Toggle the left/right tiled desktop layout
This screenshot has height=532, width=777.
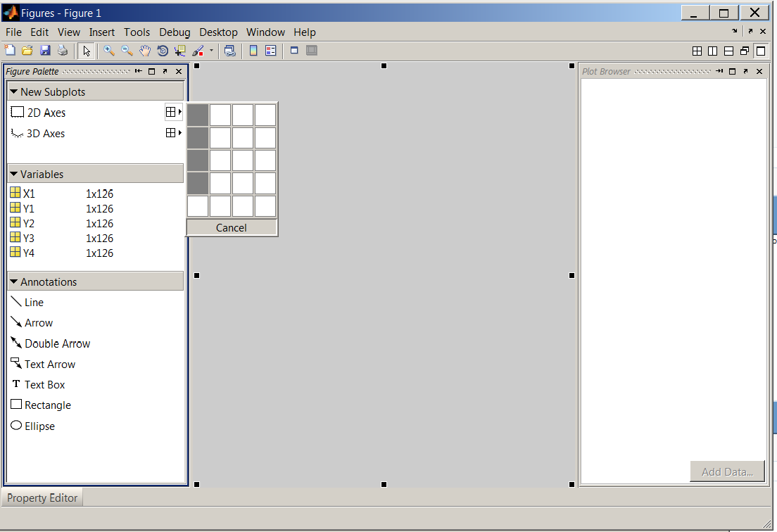[x=712, y=51]
